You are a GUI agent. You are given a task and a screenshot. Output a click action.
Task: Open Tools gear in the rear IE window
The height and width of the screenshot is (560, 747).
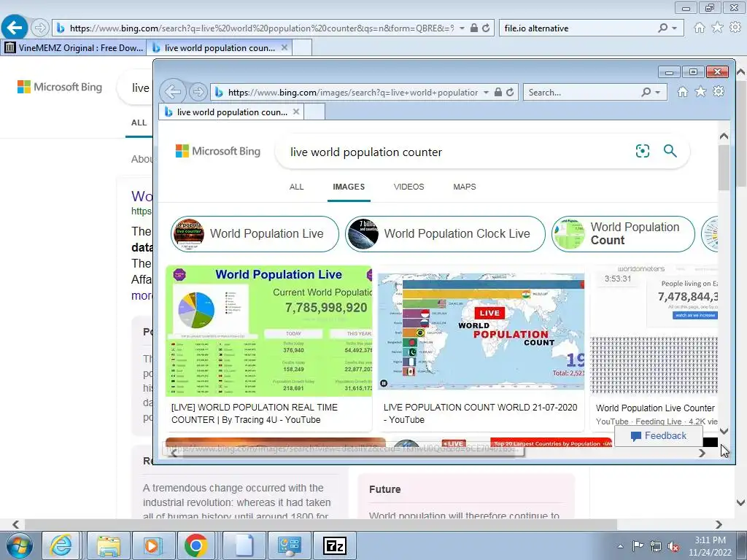(x=735, y=28)
